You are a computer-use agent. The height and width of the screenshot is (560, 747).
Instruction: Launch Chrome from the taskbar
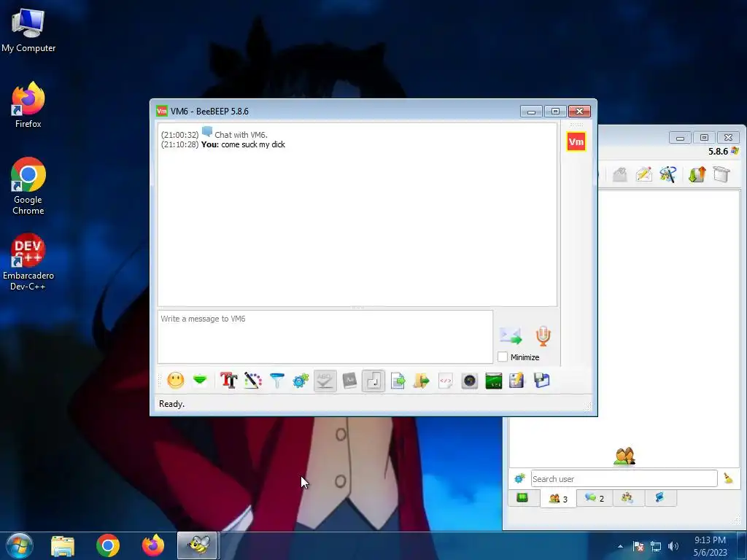coord(108,545)
